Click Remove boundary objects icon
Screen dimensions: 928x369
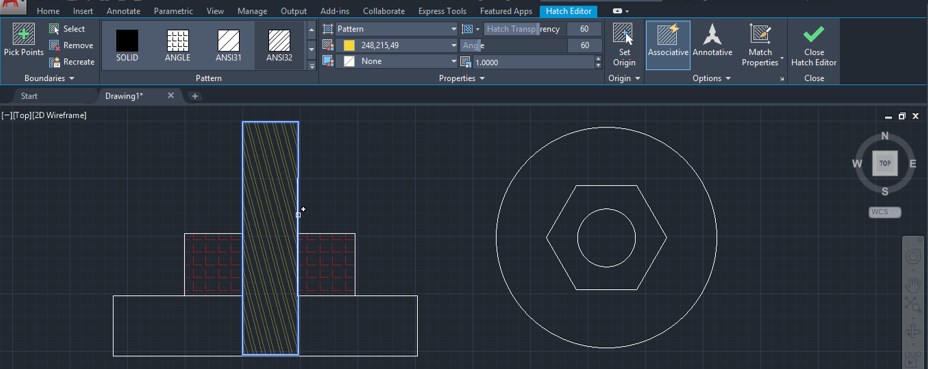[54, 45]
